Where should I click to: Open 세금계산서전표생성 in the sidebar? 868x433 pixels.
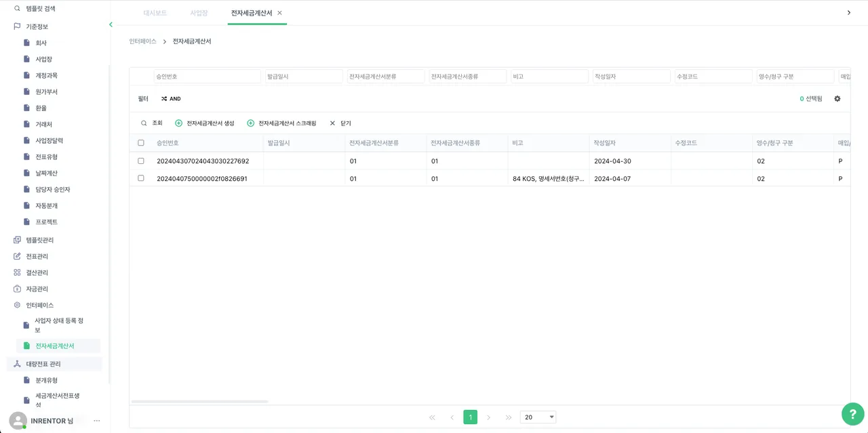click(59, 400)
